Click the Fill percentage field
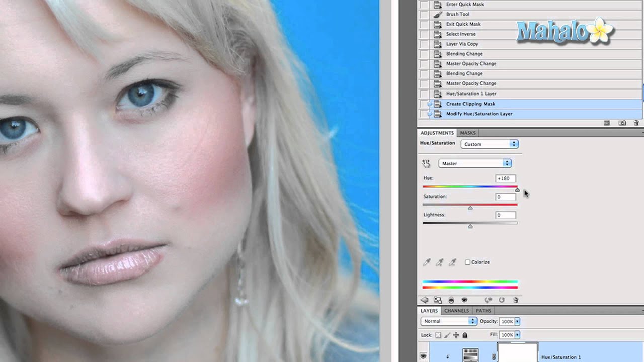This screenshot has width=644, height=362. click(x=507, y=335)
